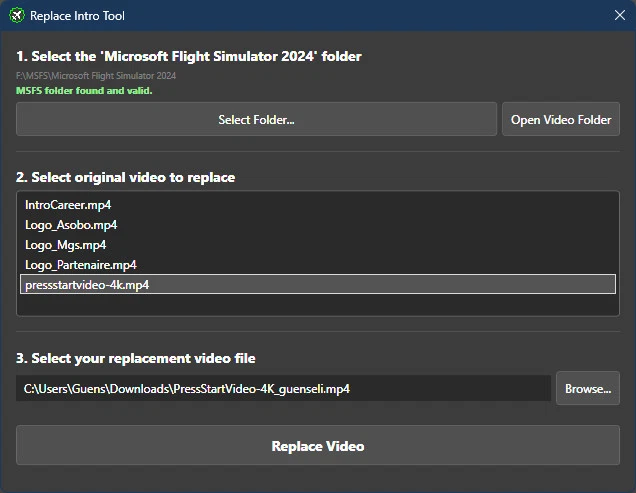Click 'MSFS folder found and valid.' status
636x493 pixels.
(x=84, y=90)
